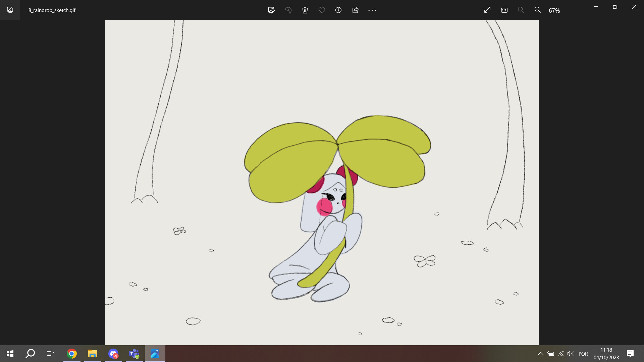The height and width of the screenshot is (362, 644).
Task: Open the Edit image tool
Action: point(271,10)
